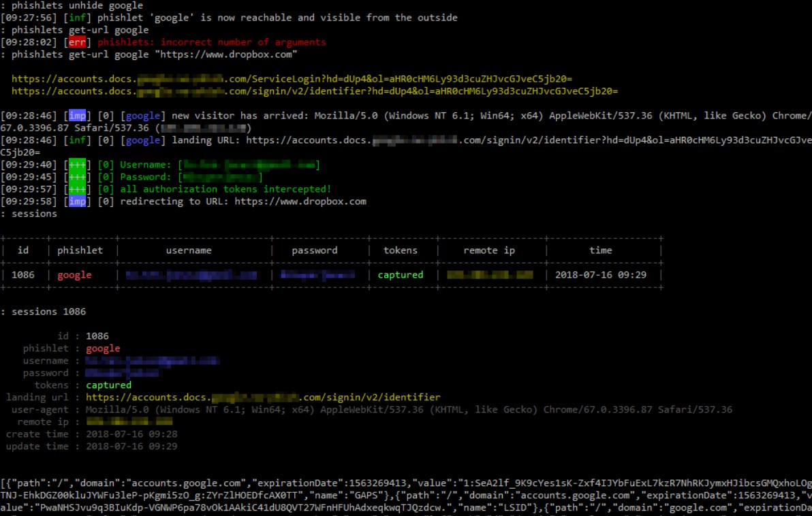This screenshot has width=812, height=516.
Task: Click the 'update time' label in session details
Action: (x=37, y=447)
